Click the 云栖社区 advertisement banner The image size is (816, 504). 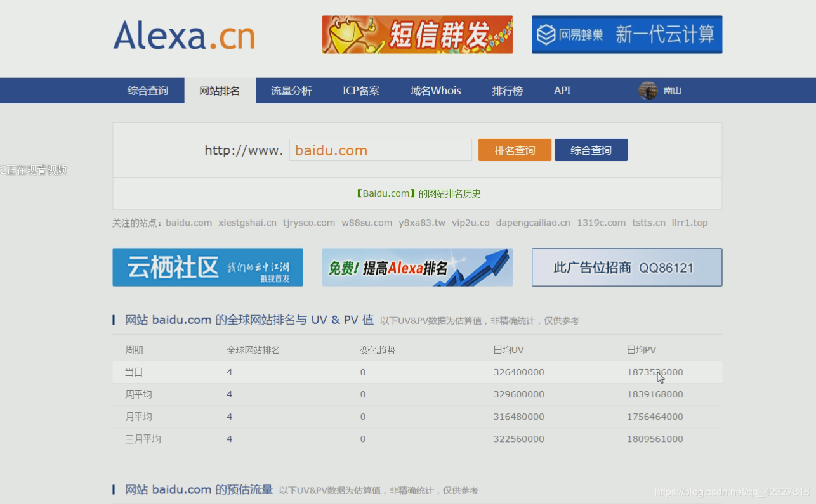[207, 267]
